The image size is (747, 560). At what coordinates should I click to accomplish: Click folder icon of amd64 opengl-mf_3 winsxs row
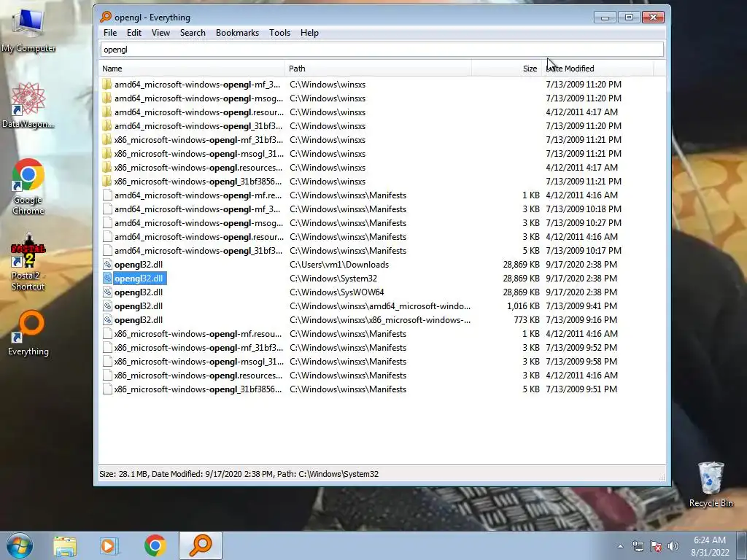pyautogui.click(x=107, y=85)
